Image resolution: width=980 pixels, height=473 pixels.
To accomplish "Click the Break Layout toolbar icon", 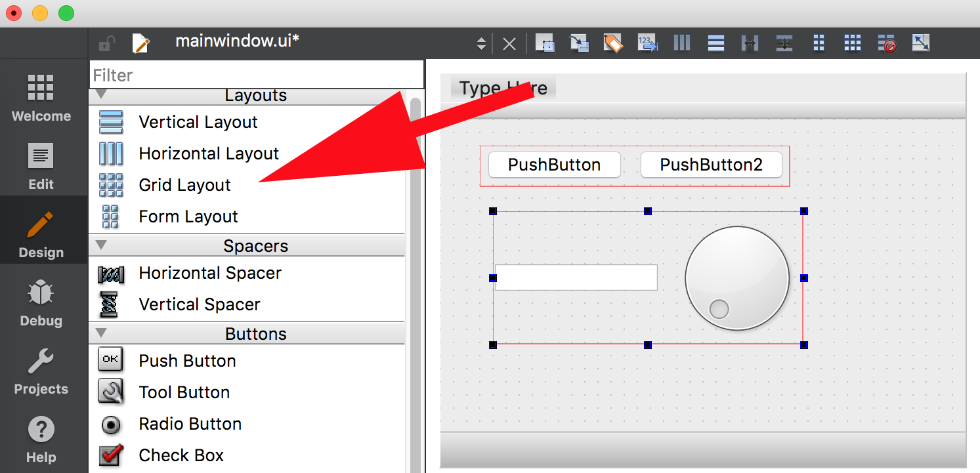I will [x=887, y=43].
